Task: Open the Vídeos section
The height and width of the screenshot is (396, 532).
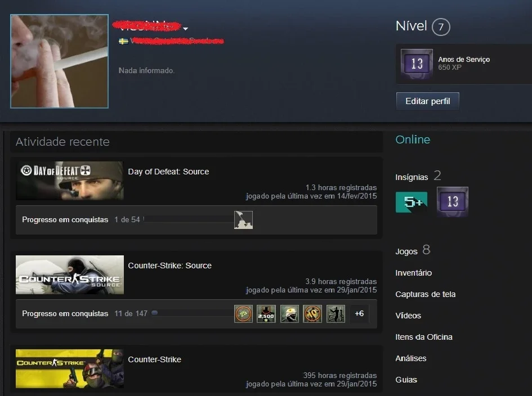Action: click(408, 316)
